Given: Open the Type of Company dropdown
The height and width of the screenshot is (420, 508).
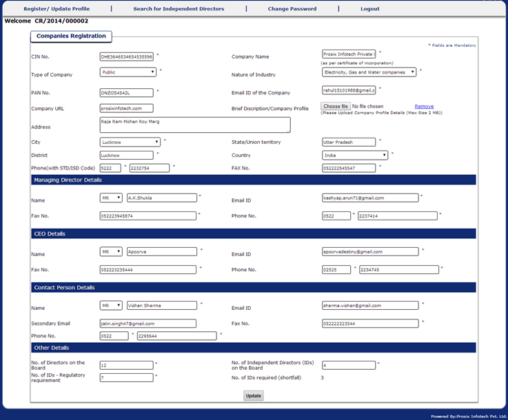Looking at the screenshot, I should coord(128,72).
